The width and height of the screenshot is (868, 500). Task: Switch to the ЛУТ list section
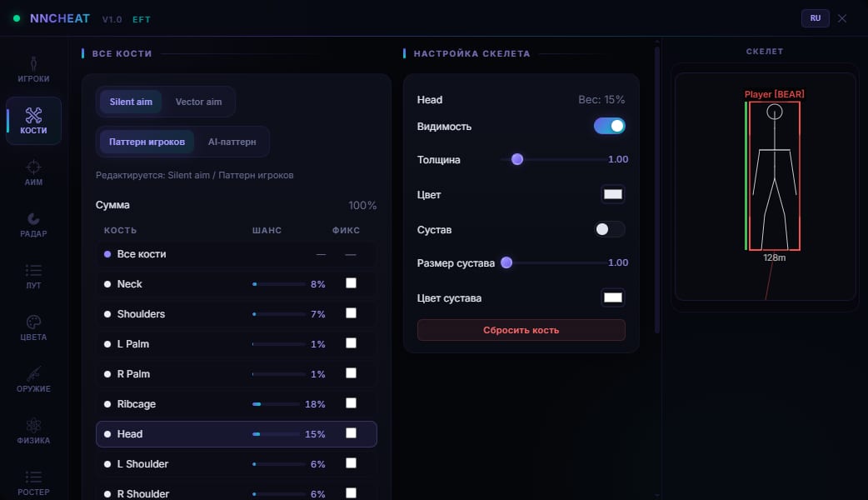point(33,276)
